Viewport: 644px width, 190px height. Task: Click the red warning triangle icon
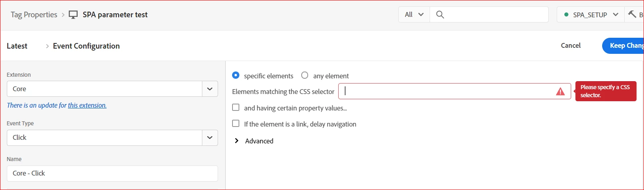coord(560,92)
